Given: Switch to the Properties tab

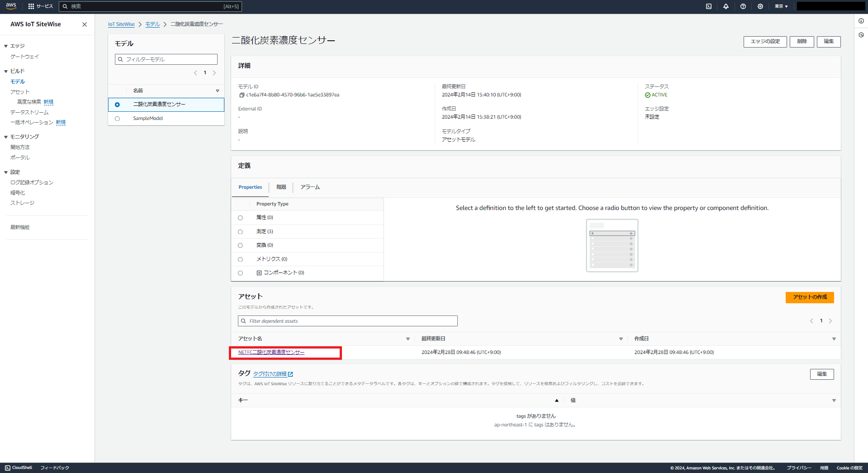Looking at the screenshot, I should [250, 187].
